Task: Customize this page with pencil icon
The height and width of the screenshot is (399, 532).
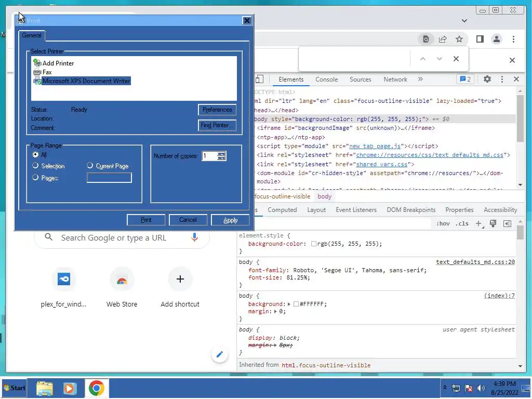Action: [x=220, y=354]
